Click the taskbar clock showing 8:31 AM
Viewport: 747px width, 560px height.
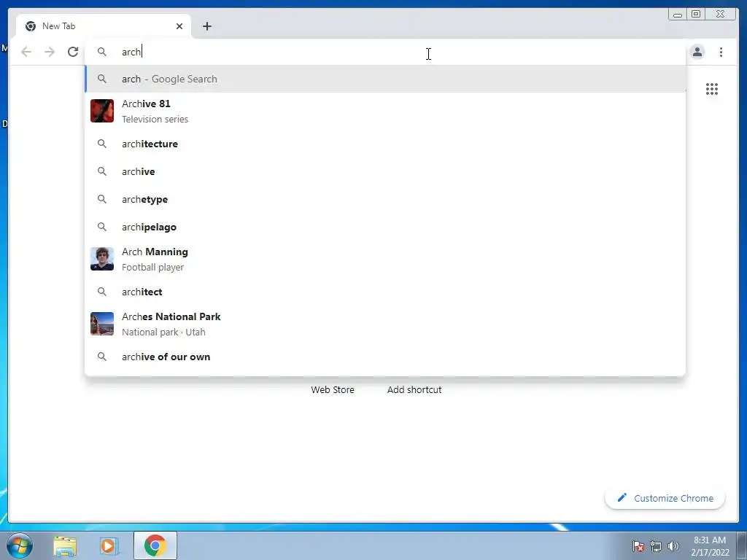710,546
